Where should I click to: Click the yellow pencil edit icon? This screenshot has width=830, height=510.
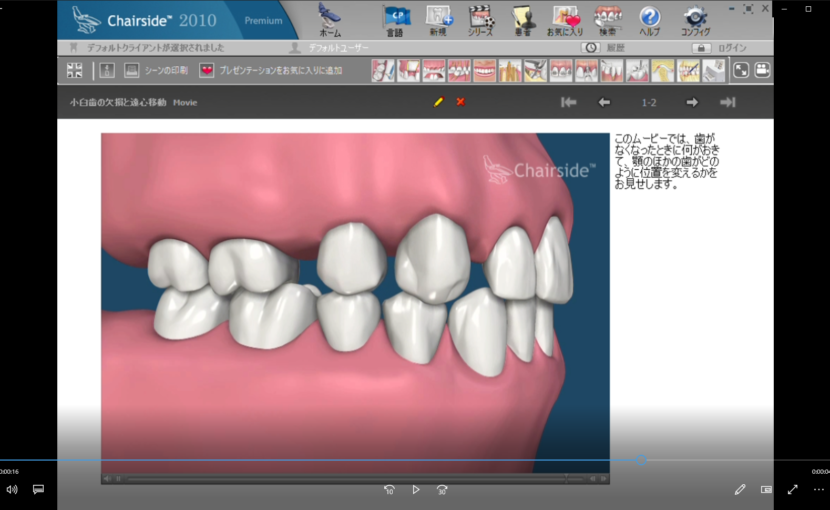click(438, 102)
